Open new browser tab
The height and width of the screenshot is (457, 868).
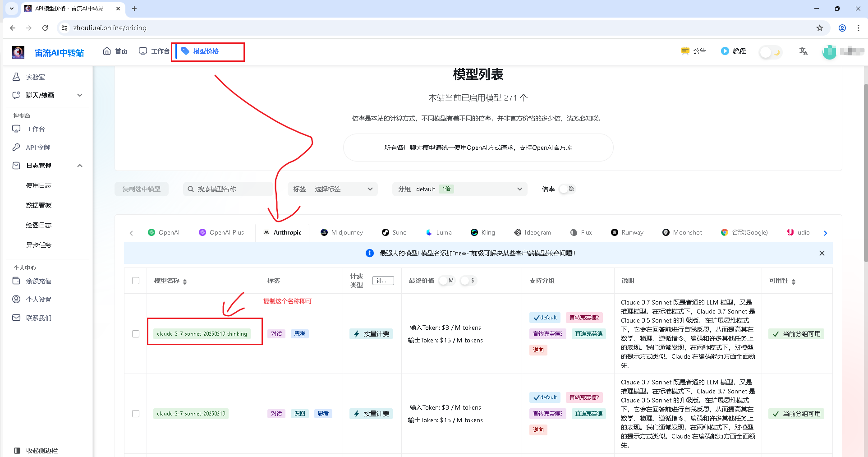[x=134, y=9]
